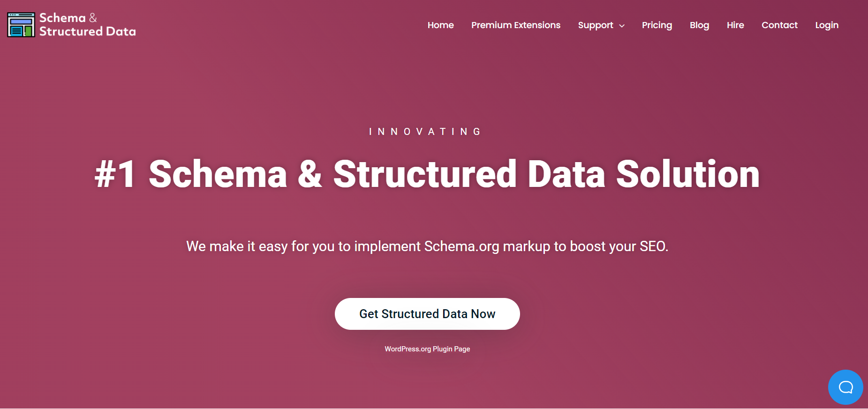
Task: Expand the Support menu chevron
Action: 622,26
